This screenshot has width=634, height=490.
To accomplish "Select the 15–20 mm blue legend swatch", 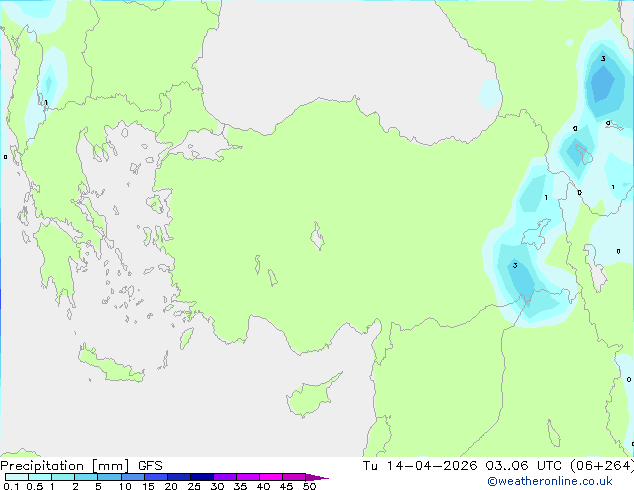I will click(x=156, y=477).
